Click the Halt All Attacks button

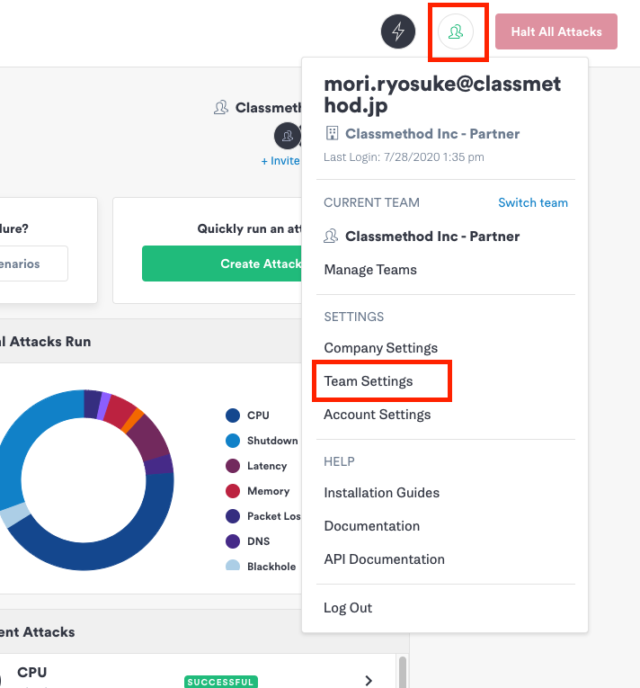coord(556,32)
